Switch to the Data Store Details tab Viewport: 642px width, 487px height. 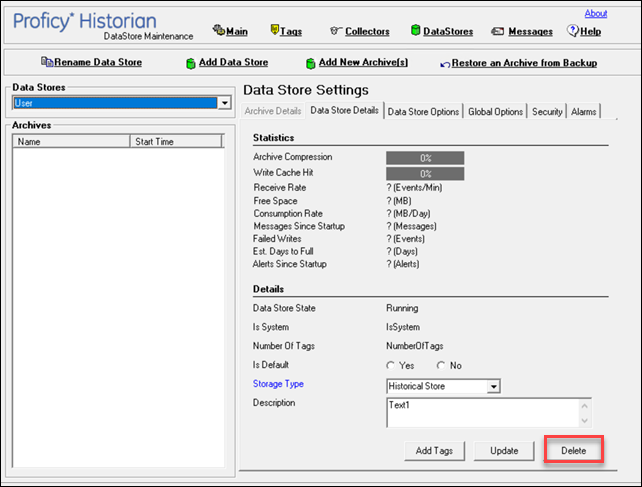(344, 110)
